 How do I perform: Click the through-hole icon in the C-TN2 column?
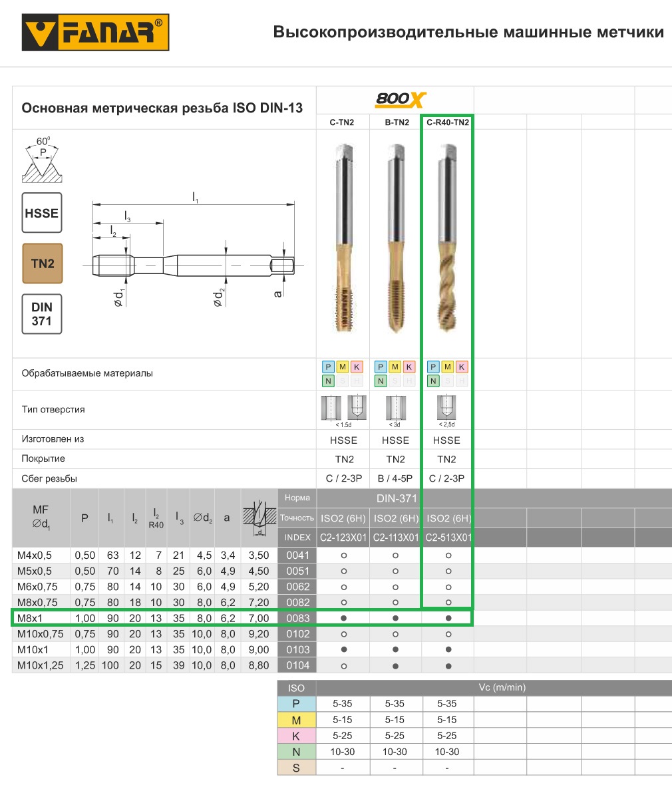331,408
